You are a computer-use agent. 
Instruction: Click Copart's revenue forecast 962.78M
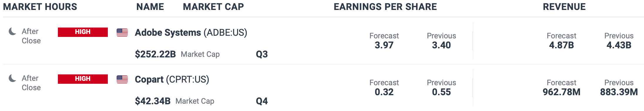561,92
